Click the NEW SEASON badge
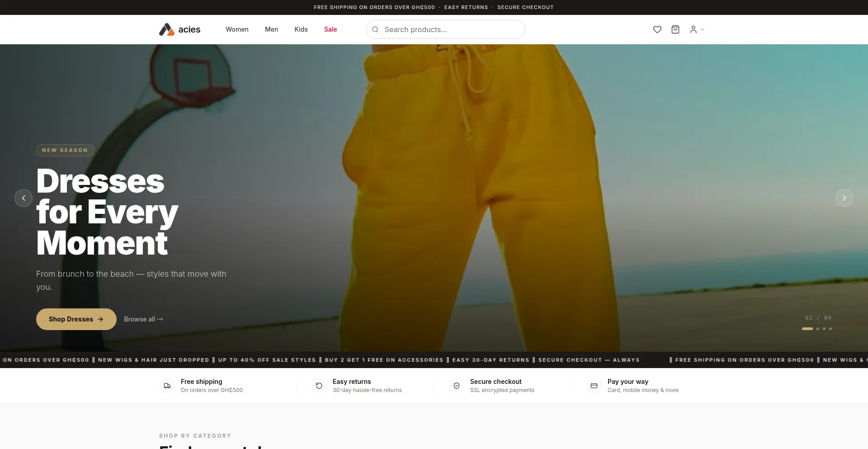The image size is (868, 449). [65, 150]
